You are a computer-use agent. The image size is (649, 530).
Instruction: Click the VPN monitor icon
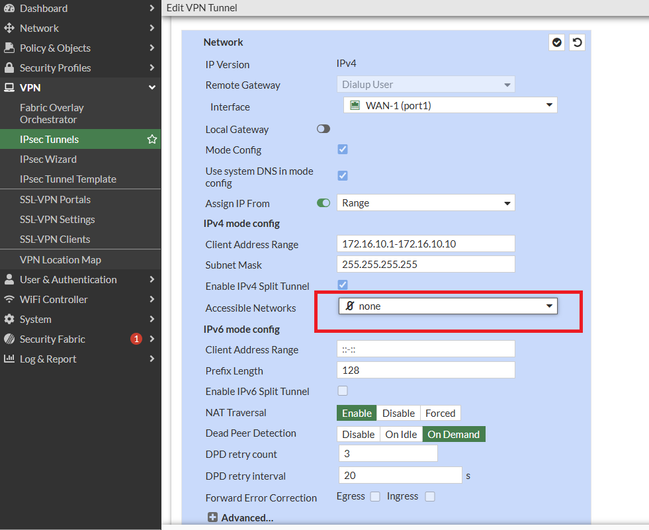[9, 87]
